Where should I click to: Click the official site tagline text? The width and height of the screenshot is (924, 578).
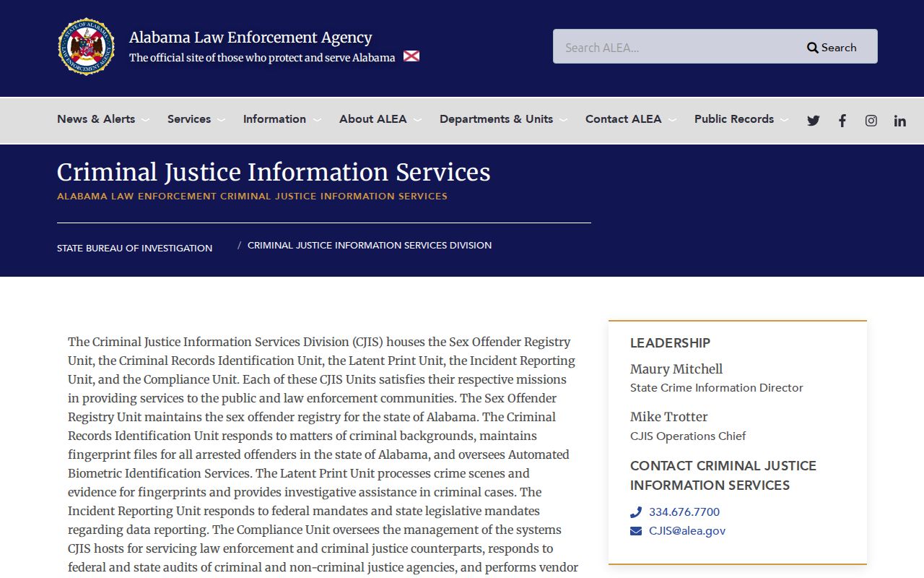[262, 58]
